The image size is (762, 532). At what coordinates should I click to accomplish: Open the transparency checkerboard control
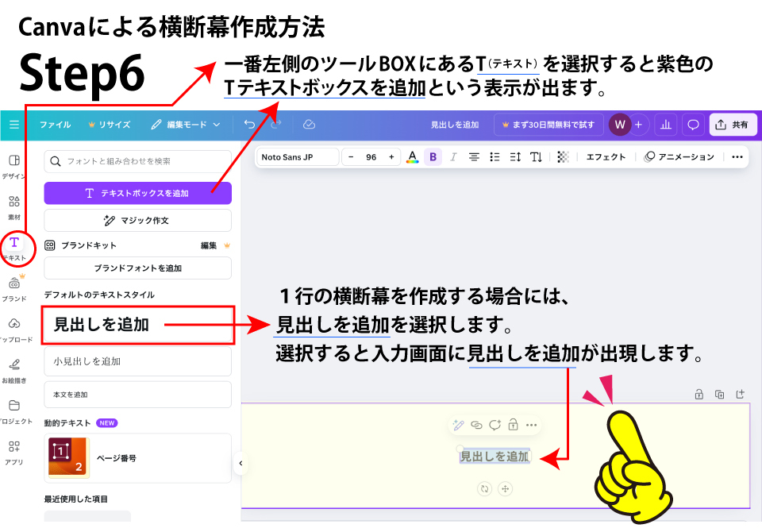point(563,157)
